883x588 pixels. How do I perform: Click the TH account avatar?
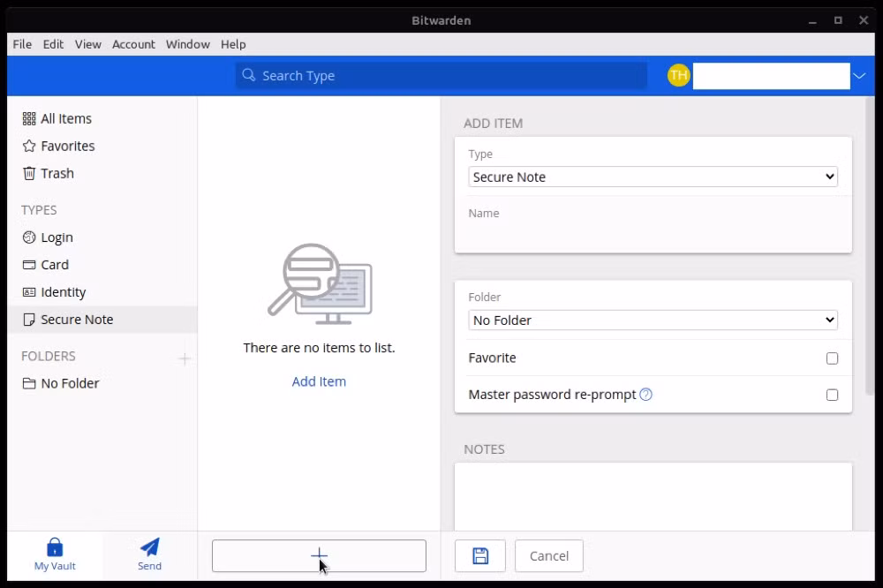pyautogui.click(x=678, y=75)
